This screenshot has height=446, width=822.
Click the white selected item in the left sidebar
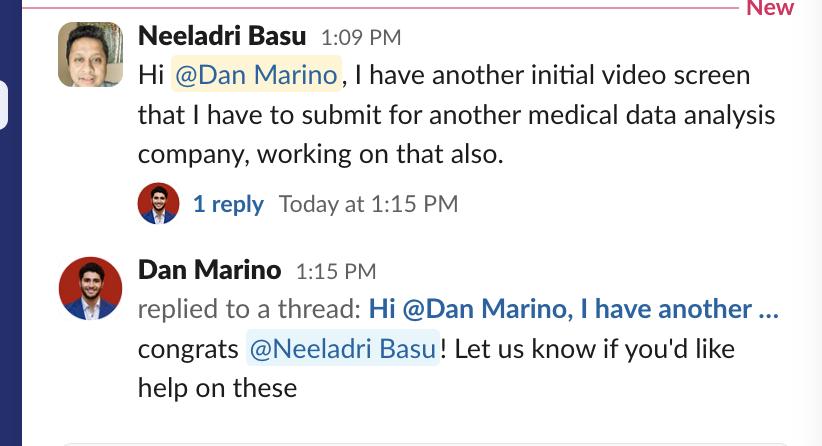(3, 105)
